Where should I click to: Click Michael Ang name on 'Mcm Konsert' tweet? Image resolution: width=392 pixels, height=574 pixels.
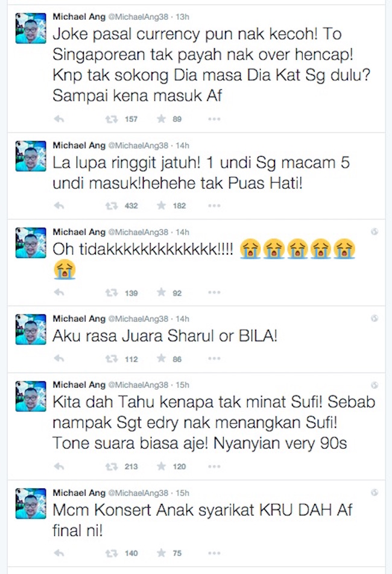[79, 493]
